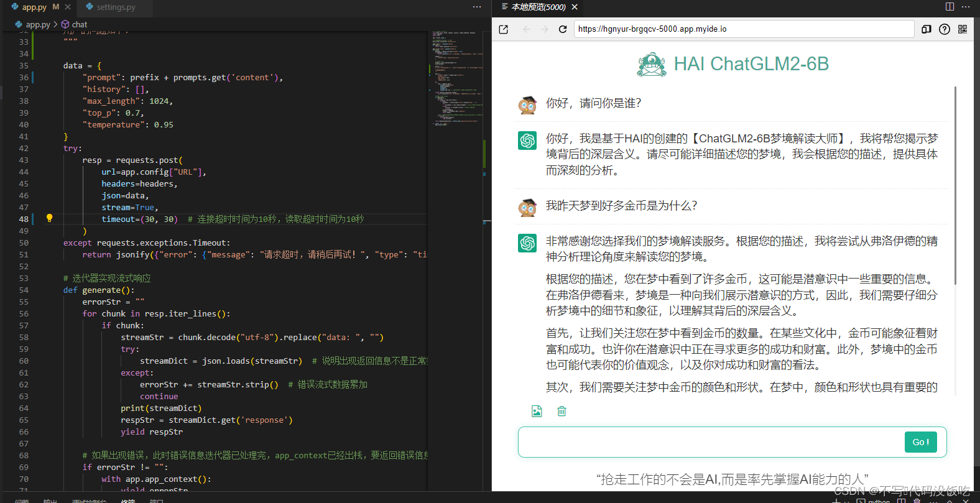Place cursor on errorStr = "" line
This screenshot has width=980, height=503.
(x=113, y=302)
